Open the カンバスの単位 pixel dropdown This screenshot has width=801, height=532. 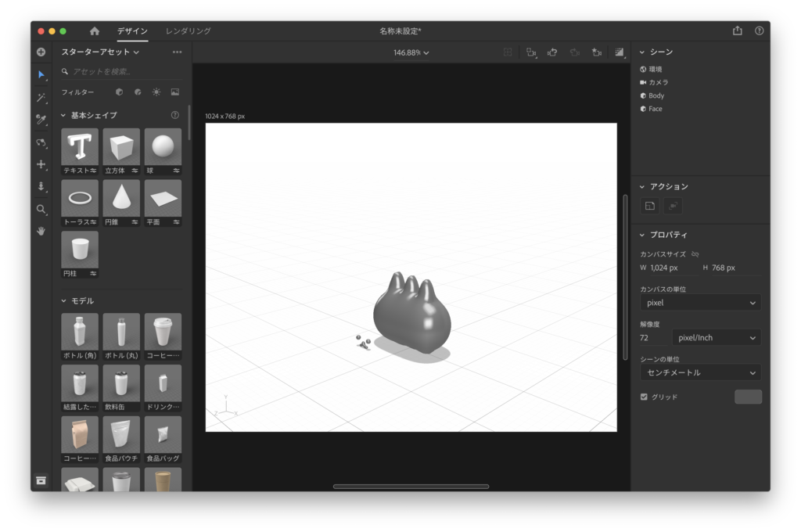coord(700,303)
